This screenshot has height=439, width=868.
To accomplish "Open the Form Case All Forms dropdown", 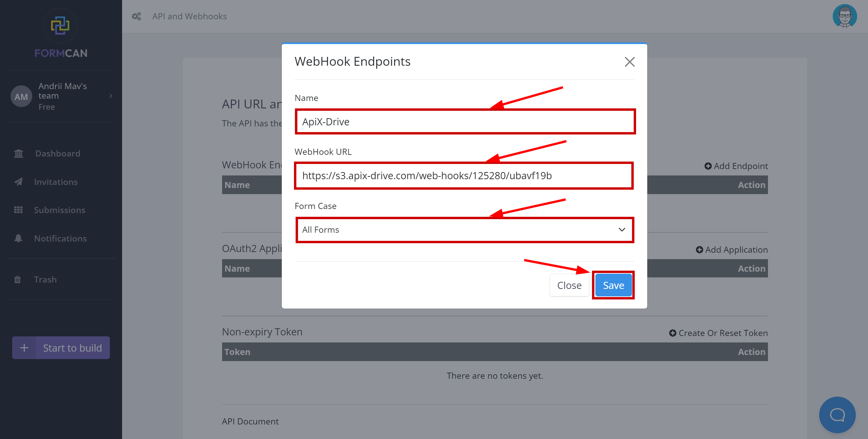I will click(x=465, y=230).
